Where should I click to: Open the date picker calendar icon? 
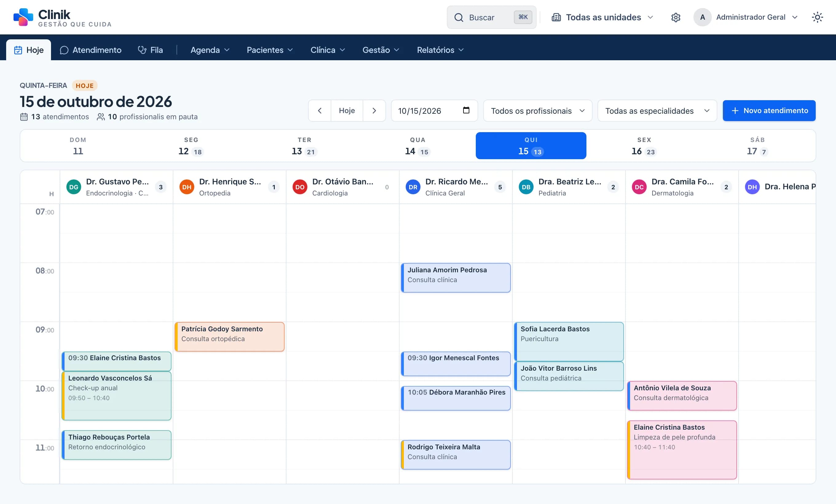coord(466,110)
